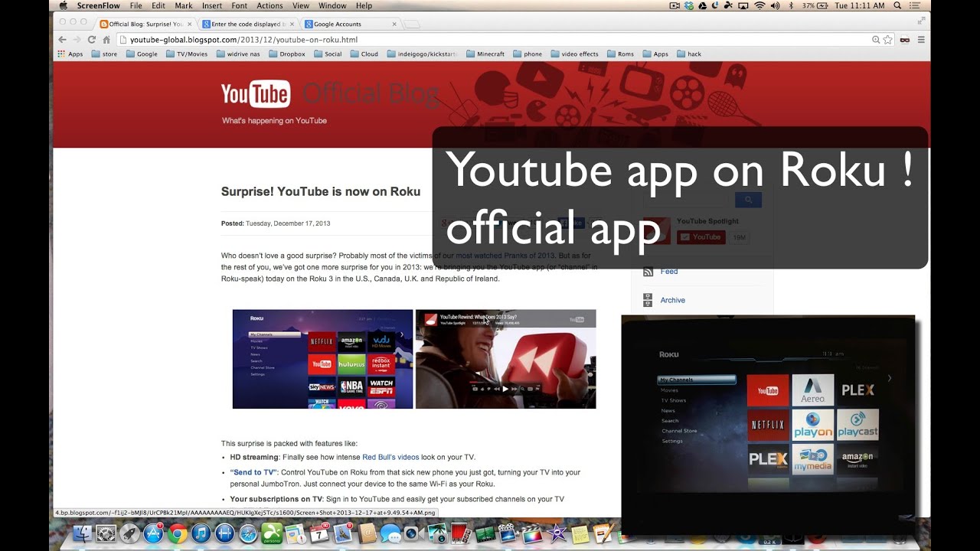Open Contacts address book in the Dock
980x551 pixels.
[x=367, y=533]
